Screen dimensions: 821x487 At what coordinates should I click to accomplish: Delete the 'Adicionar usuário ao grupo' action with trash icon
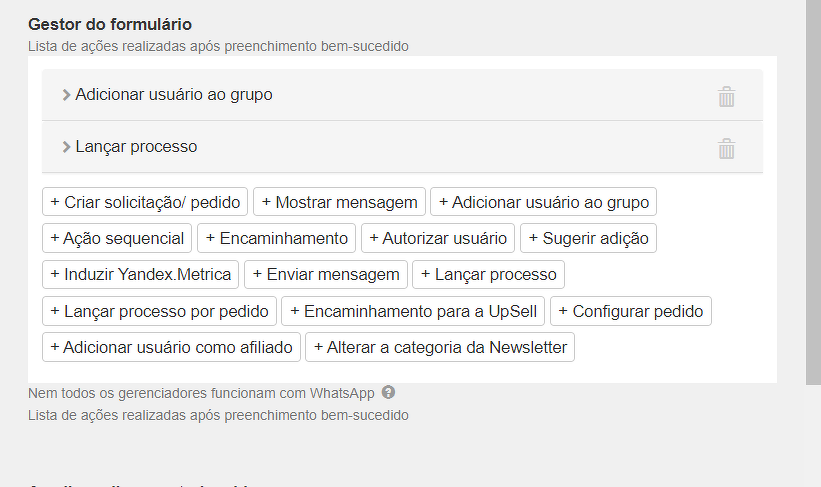(727, 97)
